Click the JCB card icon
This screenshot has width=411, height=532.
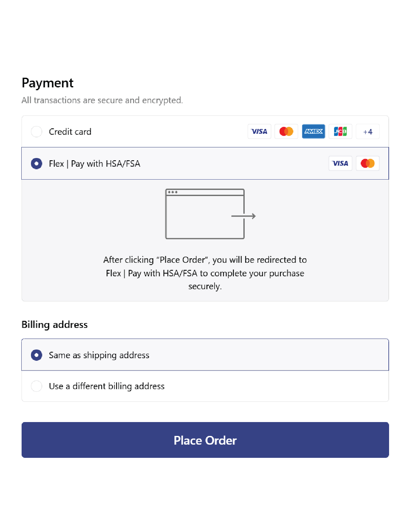(x=340, y=132)
